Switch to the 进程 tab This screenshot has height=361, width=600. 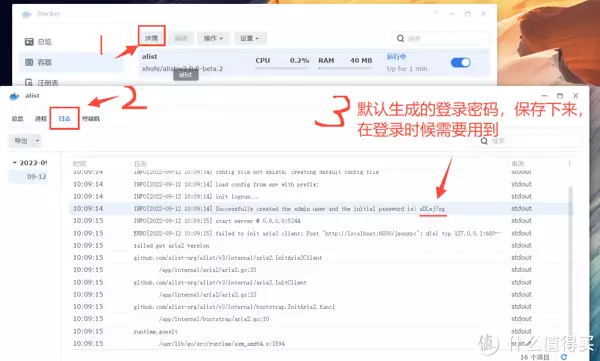(x=41, y=119)
